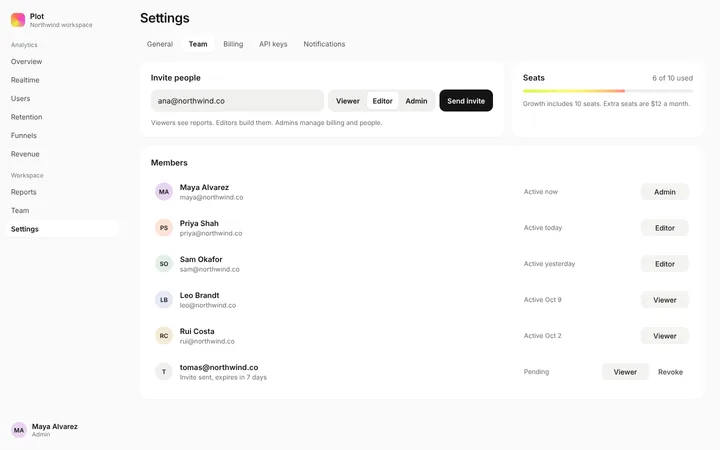
Task: Click the 'Pending' status text
Action: 536,372
